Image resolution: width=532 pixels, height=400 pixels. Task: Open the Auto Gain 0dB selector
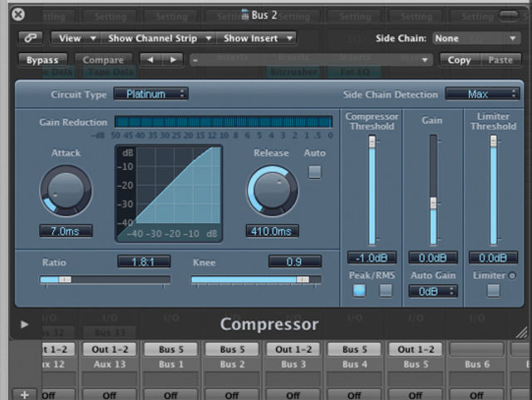click(433, 291)
